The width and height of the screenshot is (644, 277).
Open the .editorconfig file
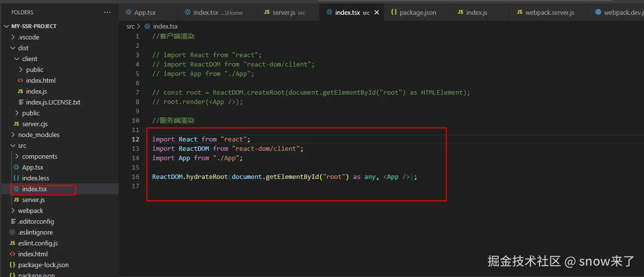click(36, 221)
